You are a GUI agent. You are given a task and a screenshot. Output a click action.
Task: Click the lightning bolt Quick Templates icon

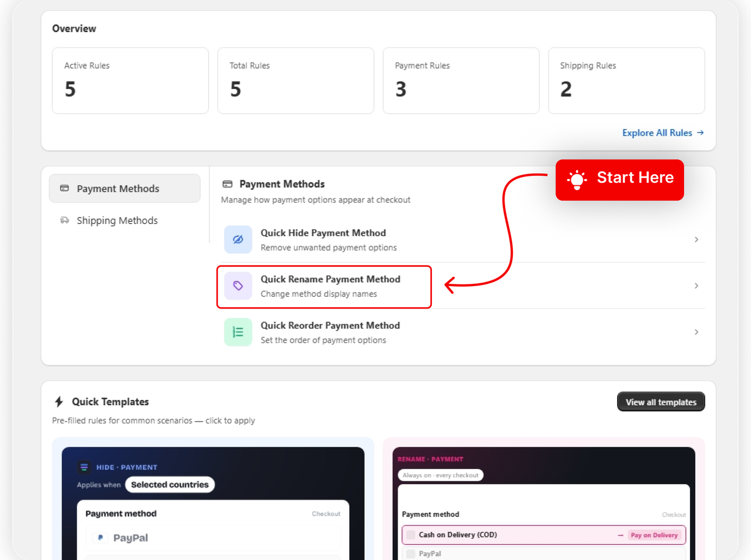click(x=59, y=402)
